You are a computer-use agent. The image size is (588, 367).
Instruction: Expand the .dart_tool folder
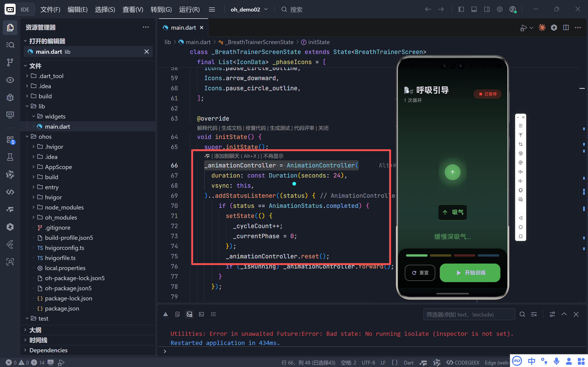[51, 76]
